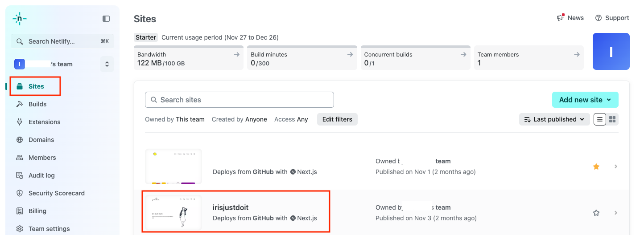Open Domains in sidebar
This screenshot has width=644, height=235.
pyautogui.click(x=41, y=140)
